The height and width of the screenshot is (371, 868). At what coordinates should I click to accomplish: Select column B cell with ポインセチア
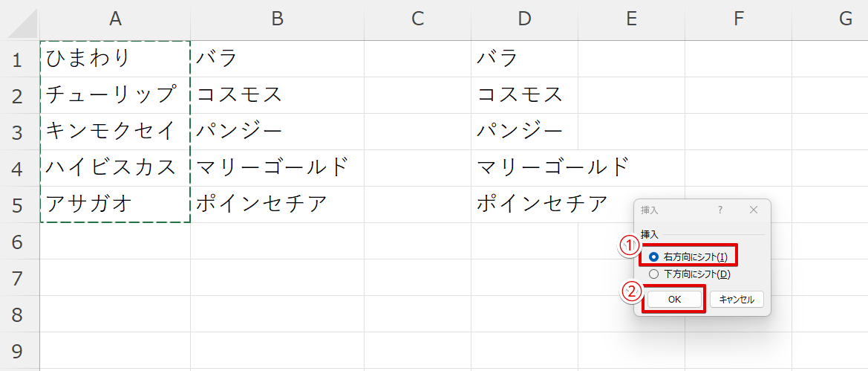(x=277, y=204)
